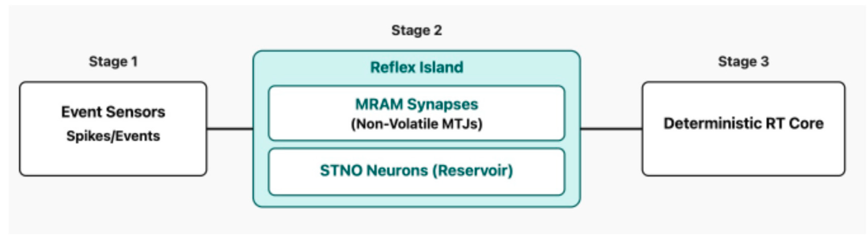Click connector line between Event Sensors and Reflex Island
Screen dimensions: 868x238
pyautogui.click(x=230, y=128)
